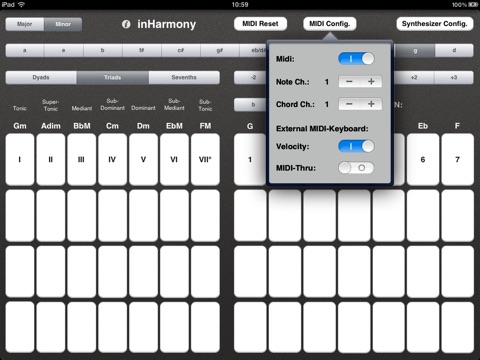This screenshot has width=480, height=360.
Task: Disable the Velocity switch
Action: pos(356,146)
